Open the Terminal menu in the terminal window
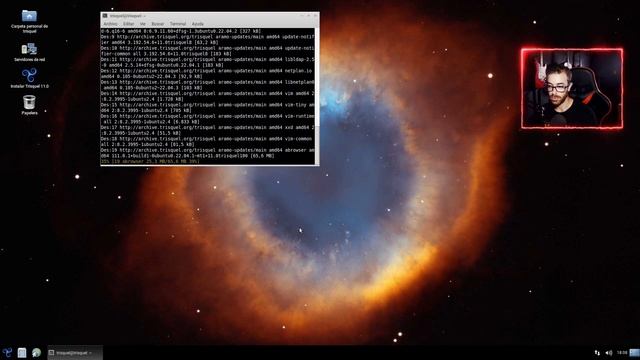This screenshot has width=640, height=360. click(178, 24)
